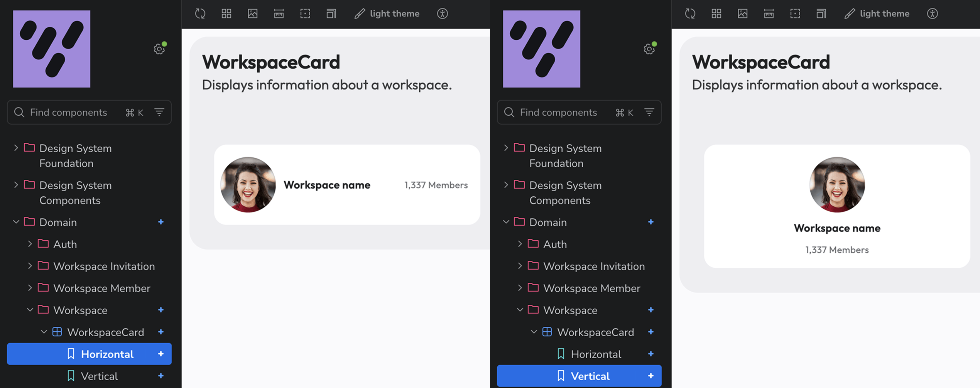Enable measure ruler icon in right toolbar
Viewport: 980px width, 388px height.
pos(769,13)
